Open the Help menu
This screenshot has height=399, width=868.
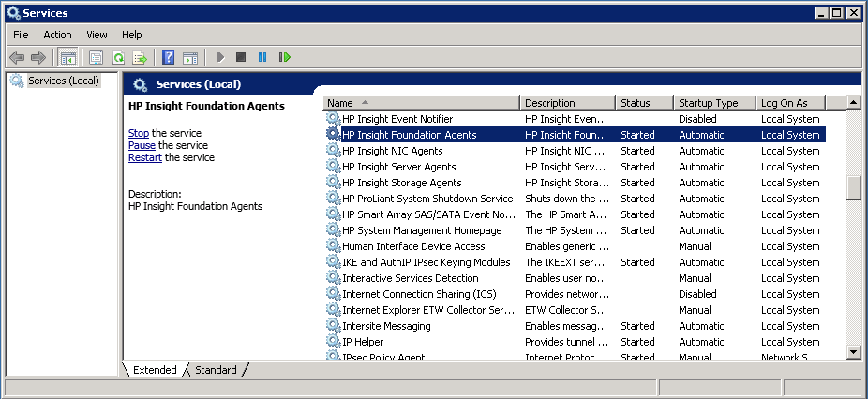coord(132,35)
